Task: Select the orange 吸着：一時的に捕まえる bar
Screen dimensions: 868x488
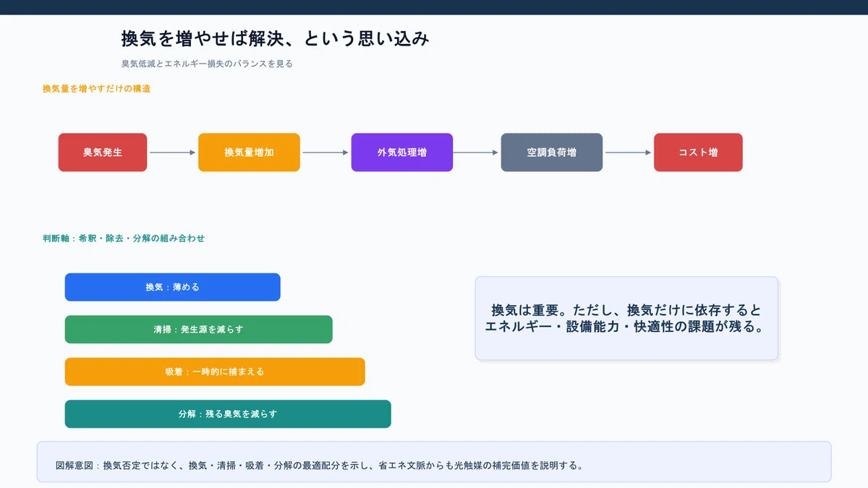Action: [215, 372]
